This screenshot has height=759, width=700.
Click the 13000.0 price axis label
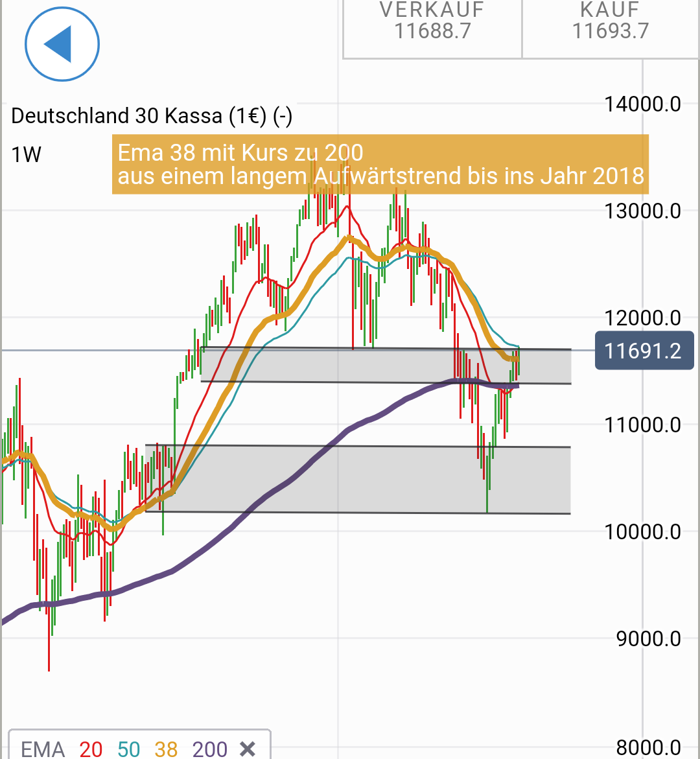pos(643,211)
